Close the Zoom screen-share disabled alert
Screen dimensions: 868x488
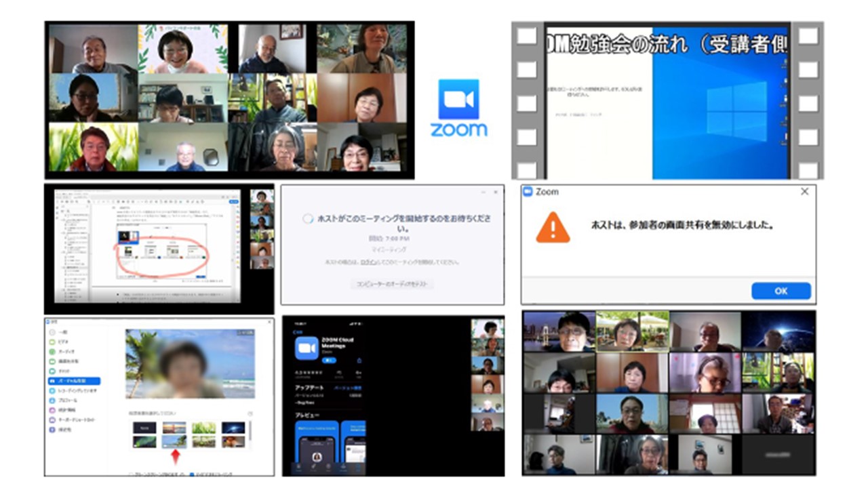tap(805, 192)
